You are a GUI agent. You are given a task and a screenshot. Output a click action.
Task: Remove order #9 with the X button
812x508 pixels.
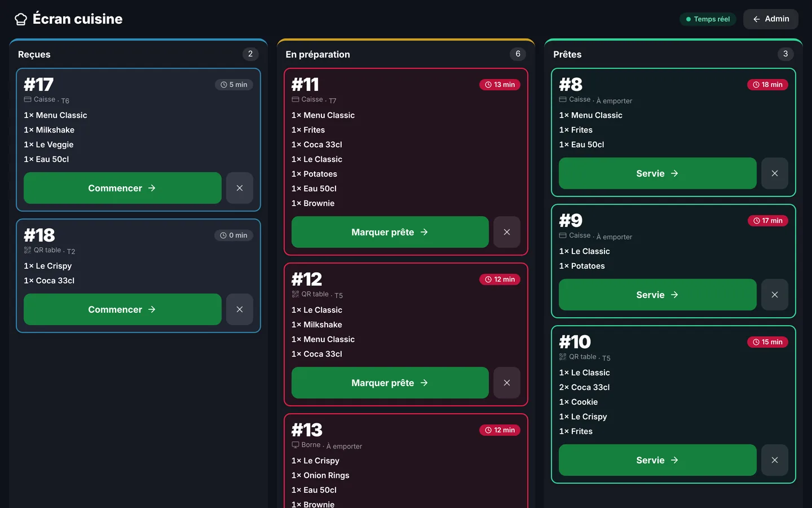click(775, 295)
